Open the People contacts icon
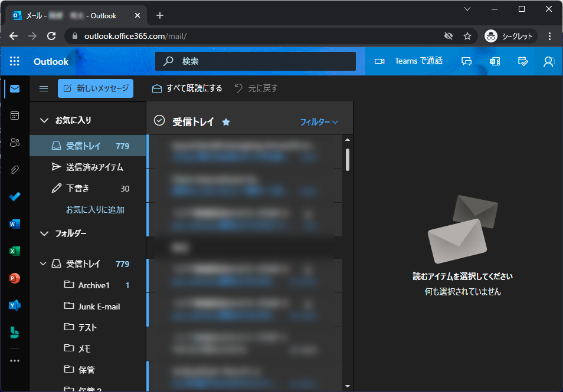The height and width of the screenshot is (392, 563). tap(15, 142)
